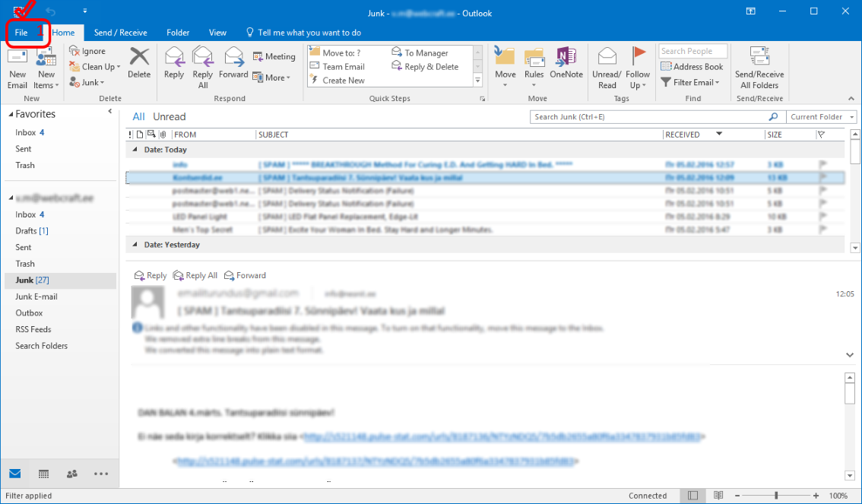Select the Create New quick step
The image size is (862, 504).
pyautogui.click(x=337, y=81)
